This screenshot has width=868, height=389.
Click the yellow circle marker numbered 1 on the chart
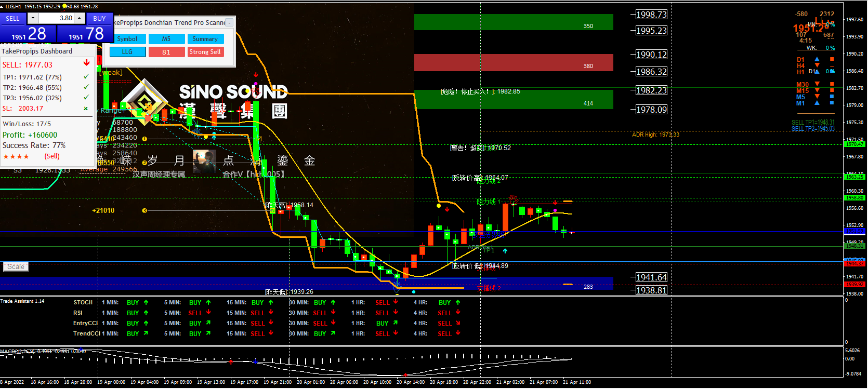[x=144, y=139]
